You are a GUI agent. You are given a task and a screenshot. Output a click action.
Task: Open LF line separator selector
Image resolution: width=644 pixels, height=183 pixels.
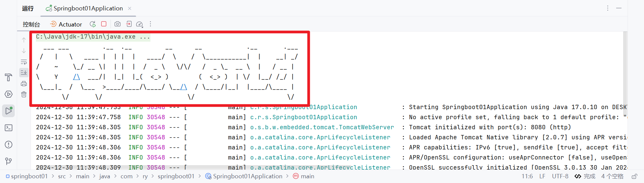pos(542,177)
